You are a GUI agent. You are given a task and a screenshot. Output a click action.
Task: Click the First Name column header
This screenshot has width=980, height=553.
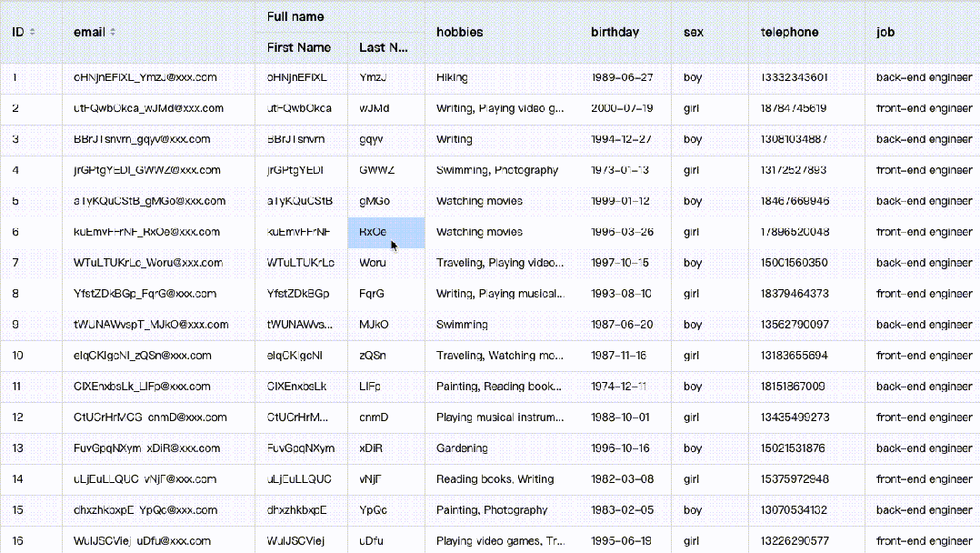coord(299,47)
